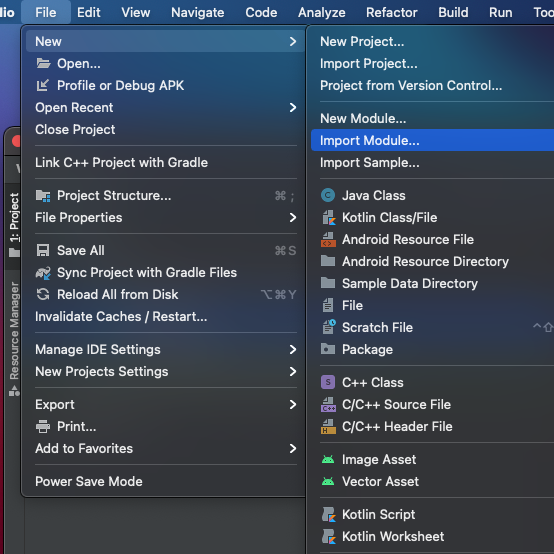Click the C/C++ Header File icon
554x554 pixels.
coord(328,426)
